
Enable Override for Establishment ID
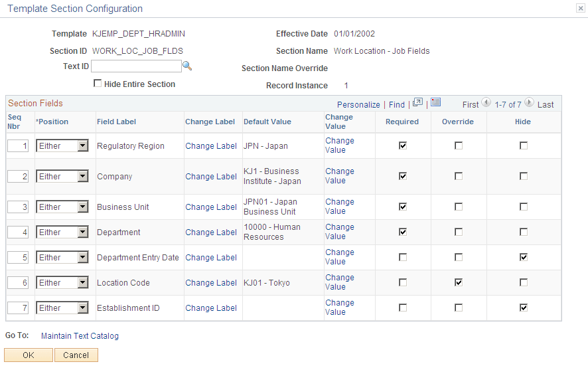click(459, 308)
